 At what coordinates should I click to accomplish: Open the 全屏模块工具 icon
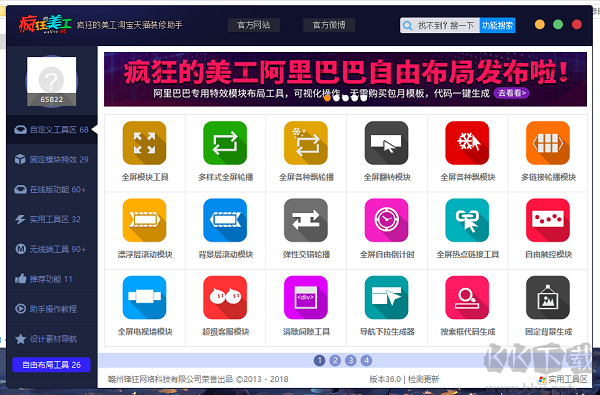[x=144, y=143]
